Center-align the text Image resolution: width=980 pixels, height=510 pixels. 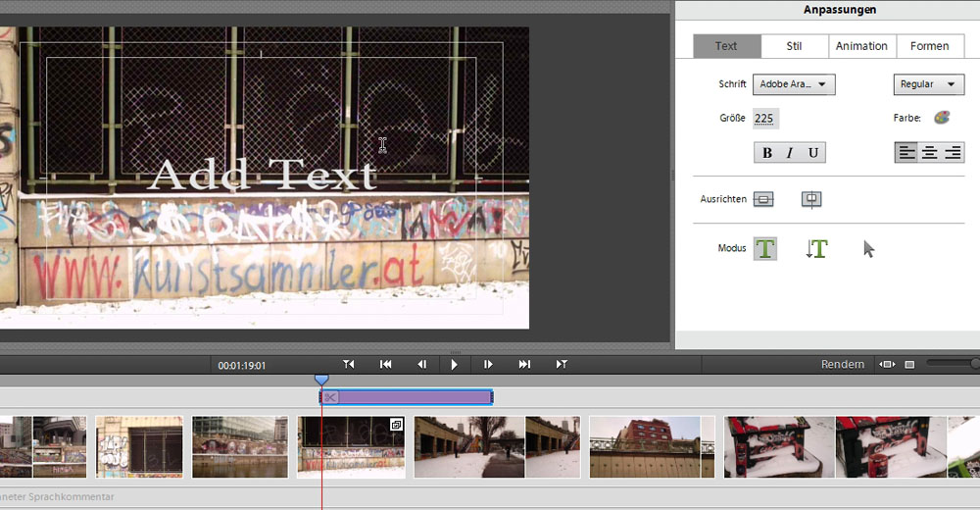(929, 153)
